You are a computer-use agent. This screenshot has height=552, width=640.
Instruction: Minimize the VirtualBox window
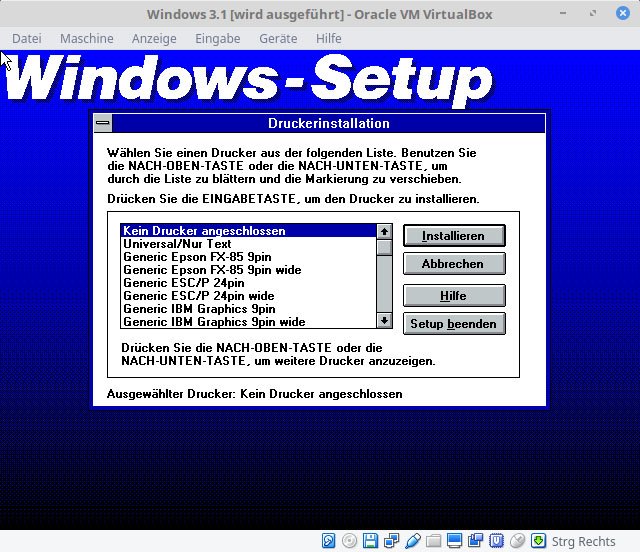(563, 13)
